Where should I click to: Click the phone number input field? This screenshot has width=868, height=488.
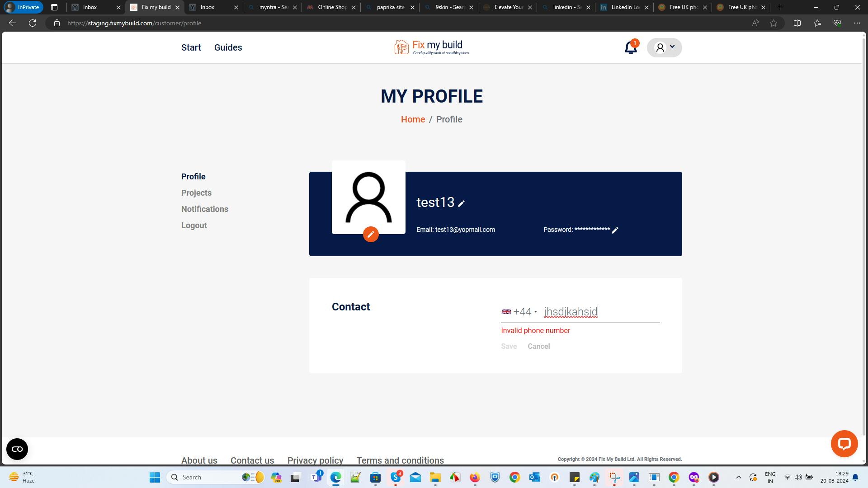[601, 312]
